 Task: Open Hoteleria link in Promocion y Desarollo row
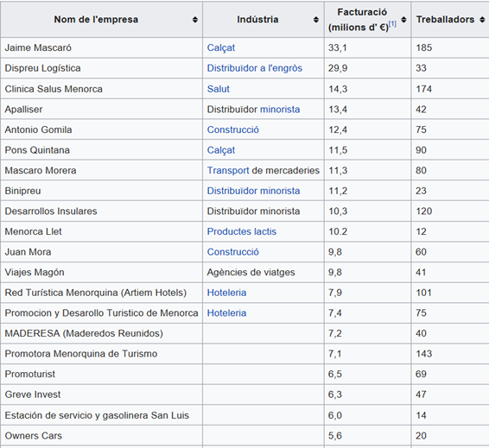[226, 312]
